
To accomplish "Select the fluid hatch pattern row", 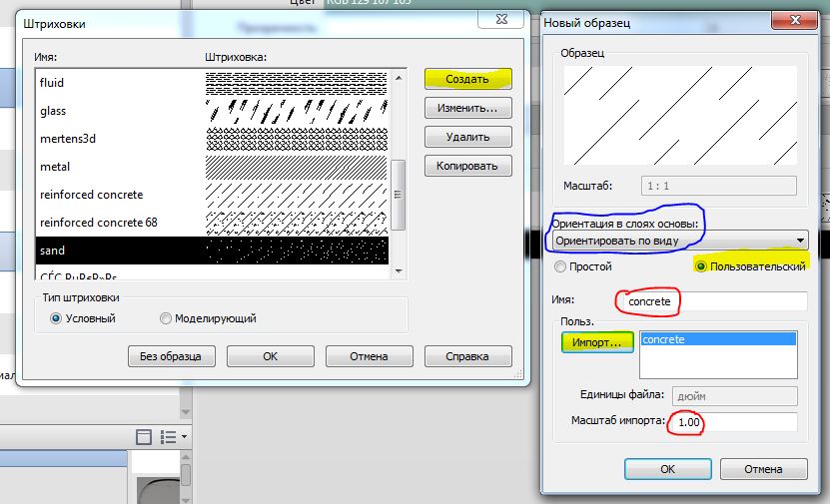I will (212, 83).
